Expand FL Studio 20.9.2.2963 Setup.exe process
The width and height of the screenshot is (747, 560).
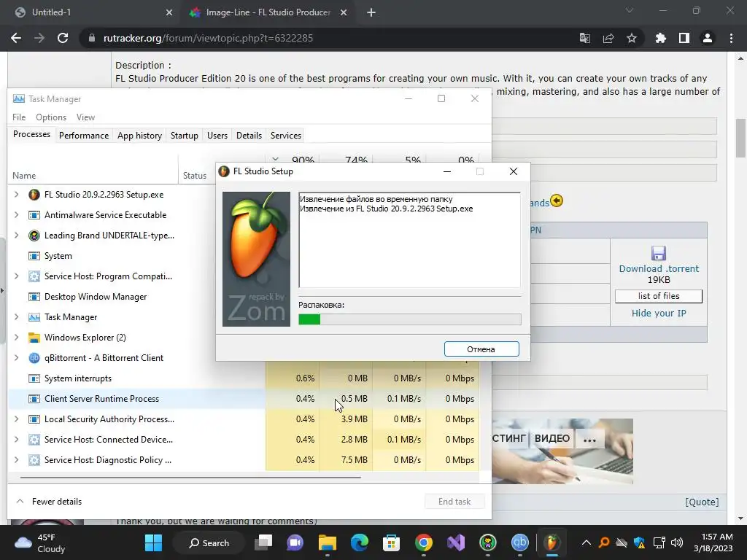[16, 194]
